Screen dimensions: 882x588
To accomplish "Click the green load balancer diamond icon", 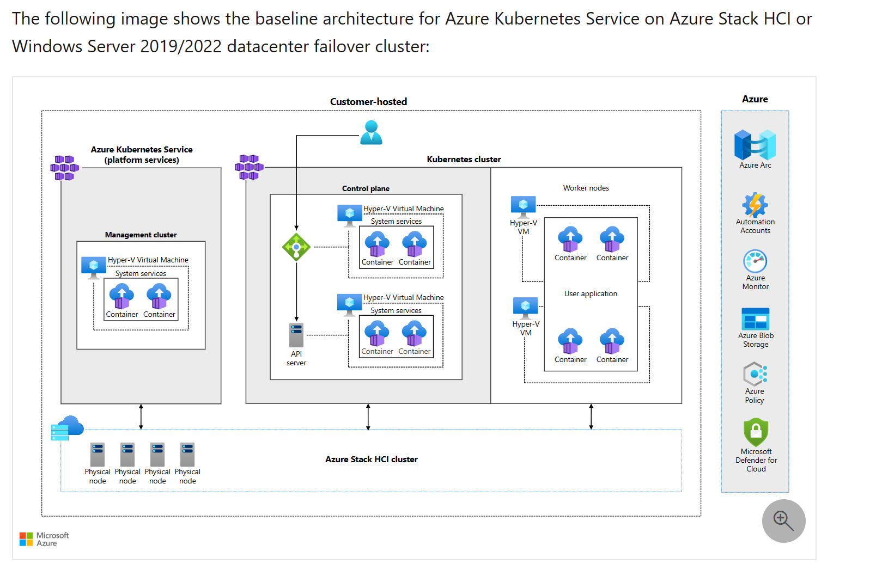I will (296, 247).
